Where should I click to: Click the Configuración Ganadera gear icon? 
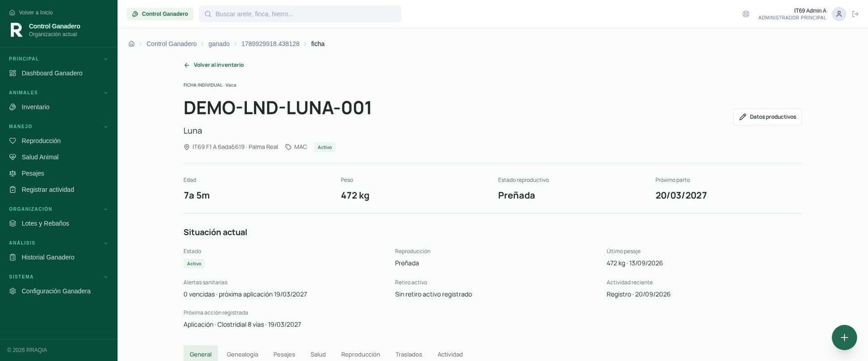pyautogui.click(x=13, y=291)
